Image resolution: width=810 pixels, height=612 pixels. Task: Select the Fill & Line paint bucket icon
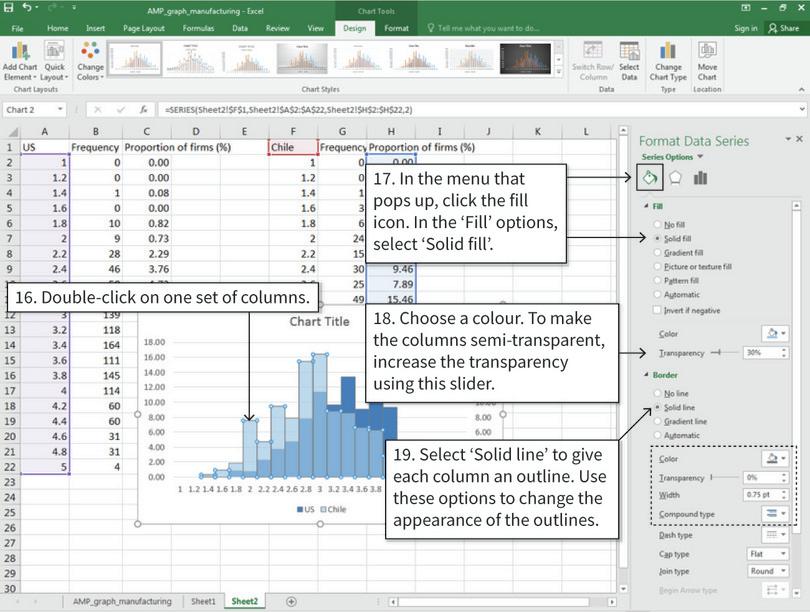point(649,178)
